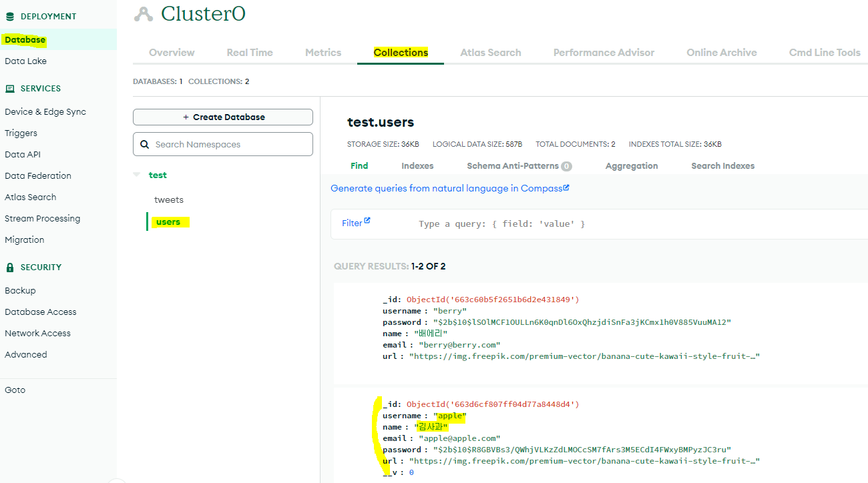
Task: Open Database Access
Action: pos(40,312)
